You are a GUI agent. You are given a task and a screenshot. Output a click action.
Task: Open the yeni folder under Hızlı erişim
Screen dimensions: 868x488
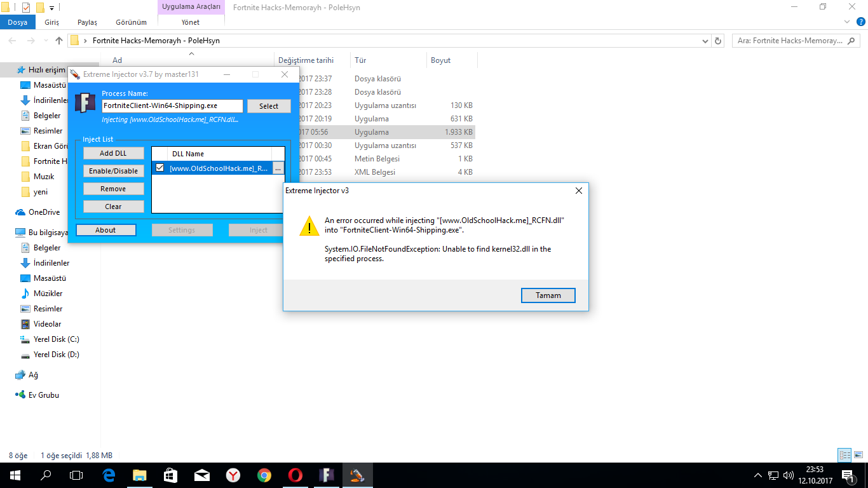pyautogui.click(x=40, y=192)
